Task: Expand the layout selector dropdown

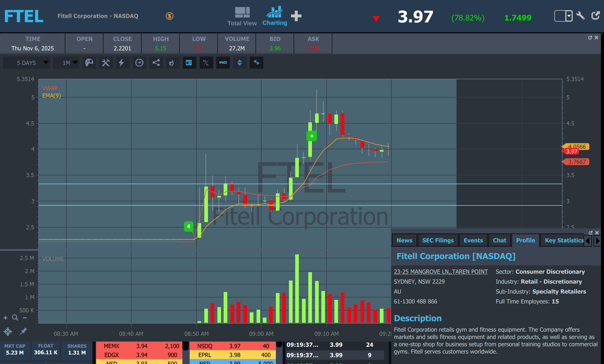Action: pyautogui.click(x=568, y=16)
